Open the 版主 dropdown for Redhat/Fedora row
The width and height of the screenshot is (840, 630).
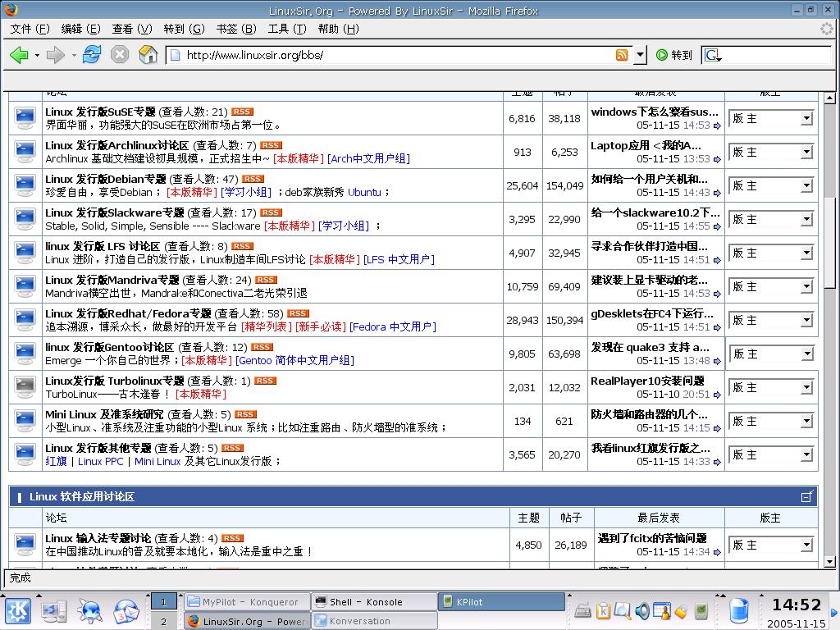pyautogui.click(x=771, y=321)
